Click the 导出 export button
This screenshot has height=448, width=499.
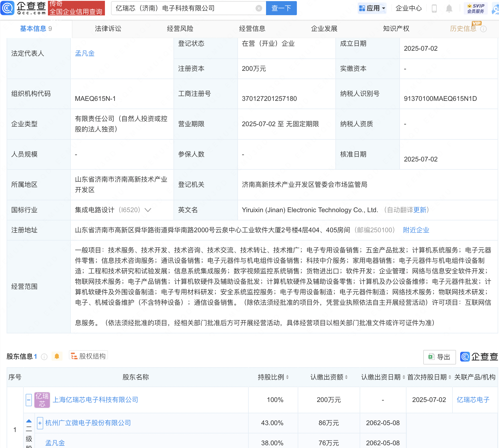440,357
